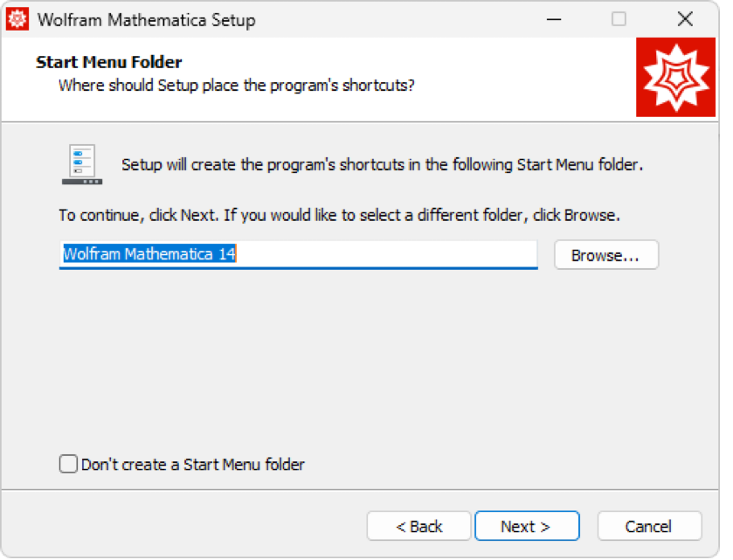Click the 'To continue, click Next' instruction text
Viewport: 733px width, 560px height.
pyautogui.click(x=339, y=216)
